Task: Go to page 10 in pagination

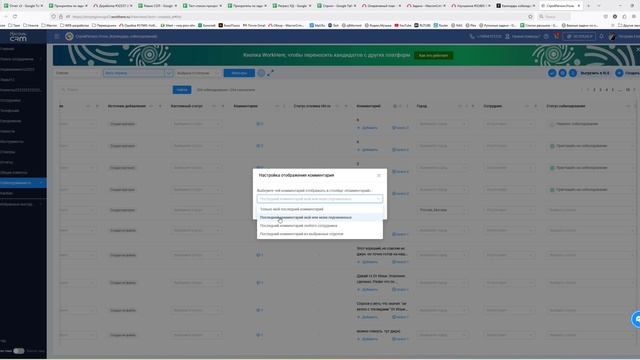Action: [628, 90]
